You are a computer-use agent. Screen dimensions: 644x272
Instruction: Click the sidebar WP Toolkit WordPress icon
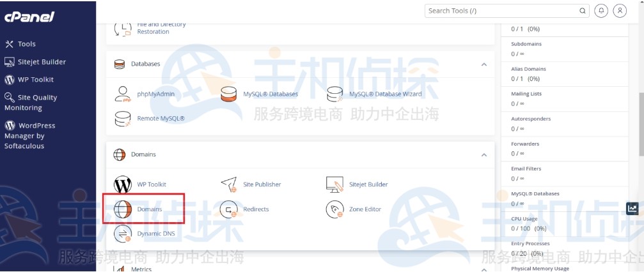tap(10, 80)
